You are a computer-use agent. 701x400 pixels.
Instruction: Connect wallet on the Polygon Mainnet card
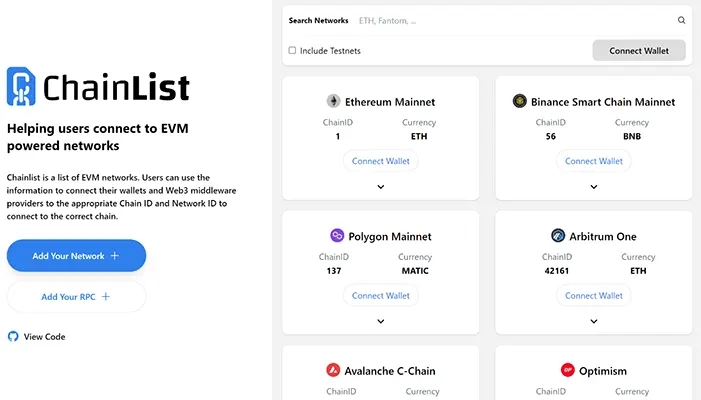[380, 295]
